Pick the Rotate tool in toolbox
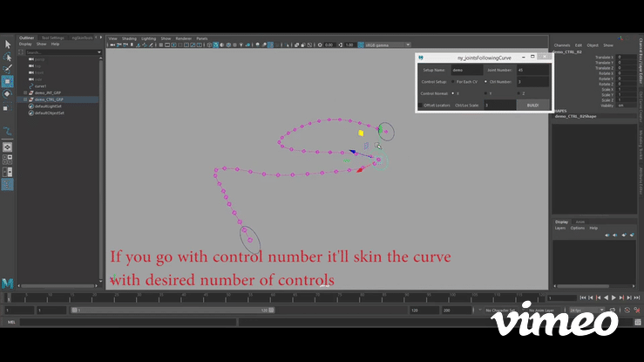The image size is (644, 362). coord(7,93)
